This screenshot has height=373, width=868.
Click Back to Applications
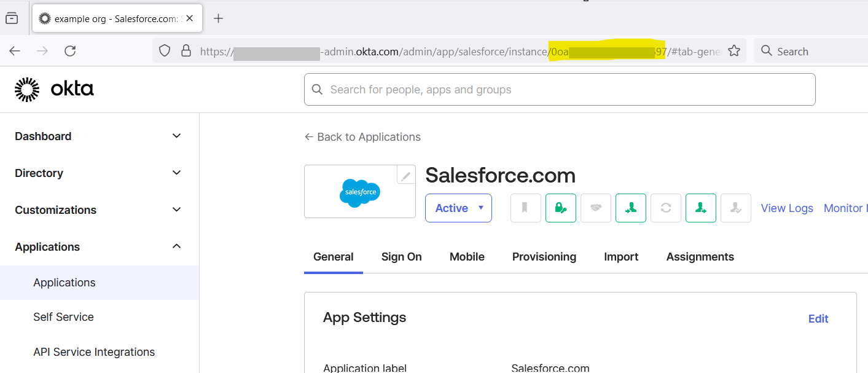362,136
